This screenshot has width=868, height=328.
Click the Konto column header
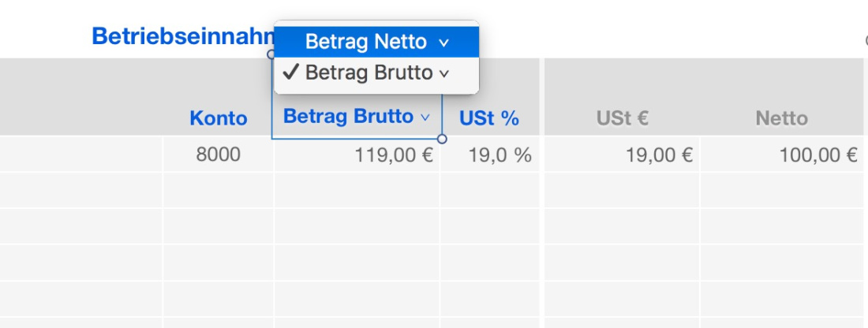pos(218,118)
